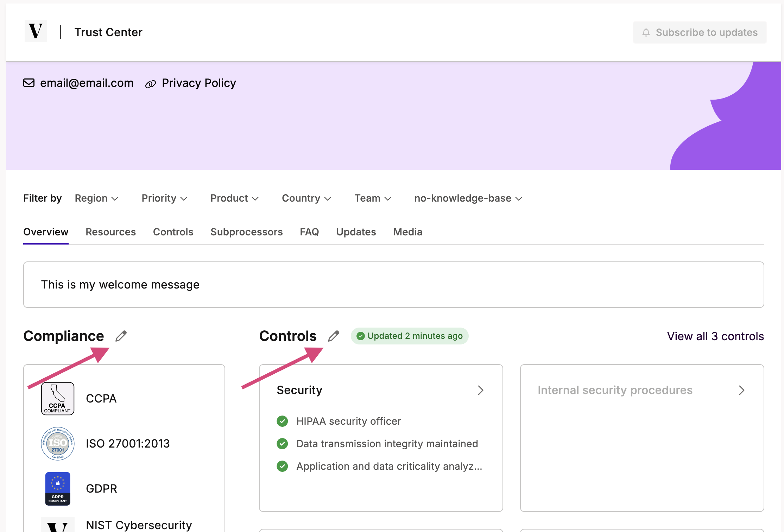
Task: Edit Compliance section via pencil icon
Action: [121, 336]
